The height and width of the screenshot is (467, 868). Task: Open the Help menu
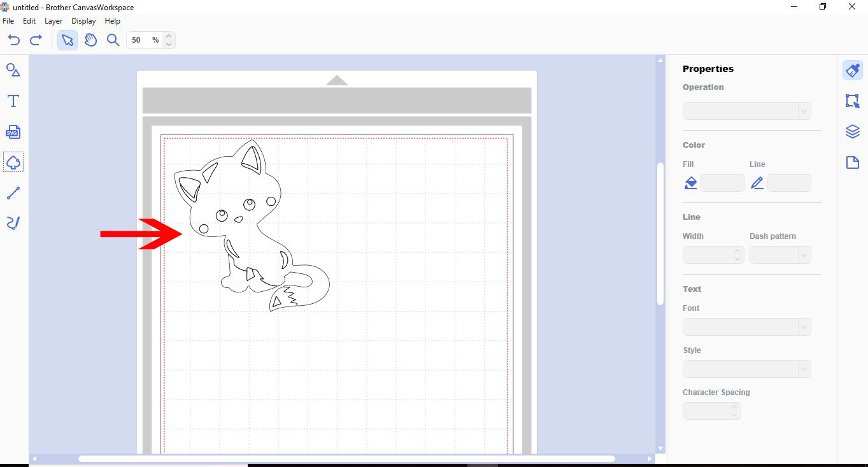tap(112, 21)
